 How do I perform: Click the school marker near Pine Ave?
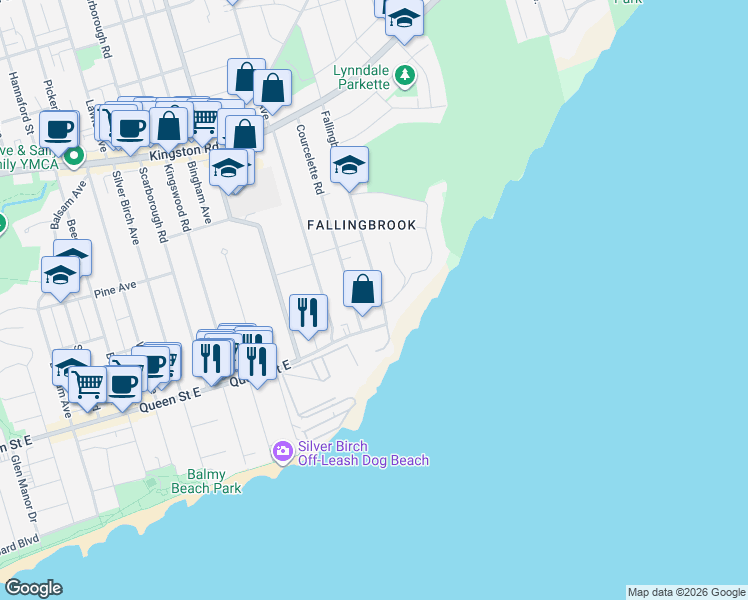click(x=61, y=278)
